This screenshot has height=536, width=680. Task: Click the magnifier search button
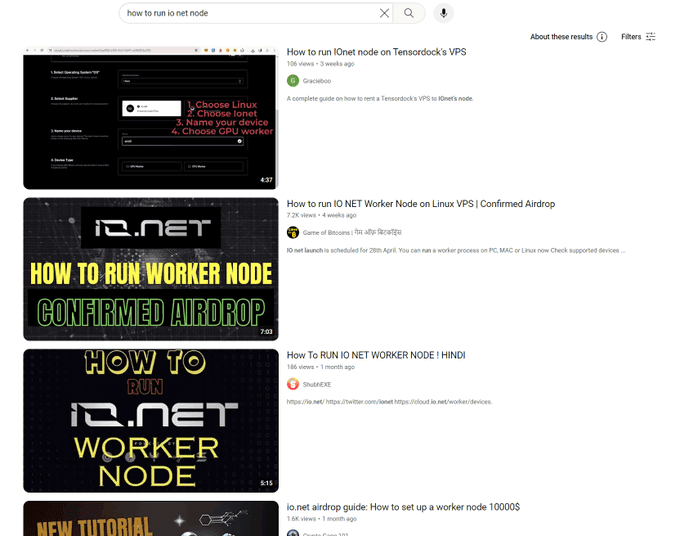click(409, 13)
